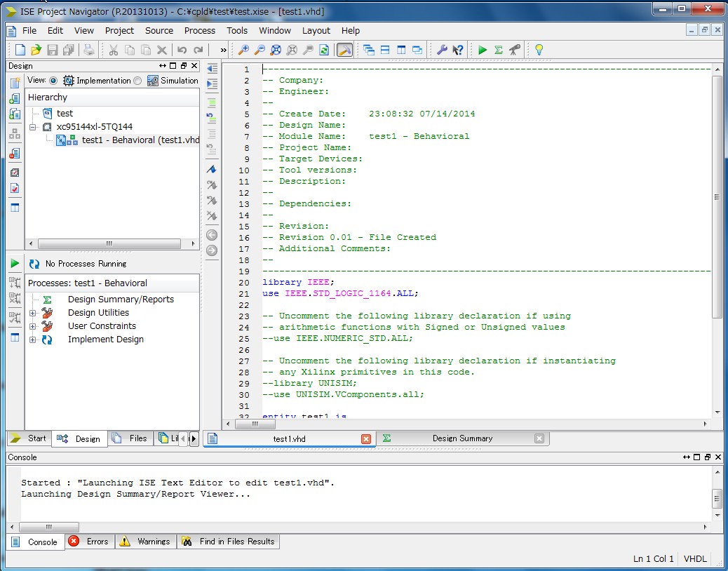Expand the Implement Design process node

32,340
